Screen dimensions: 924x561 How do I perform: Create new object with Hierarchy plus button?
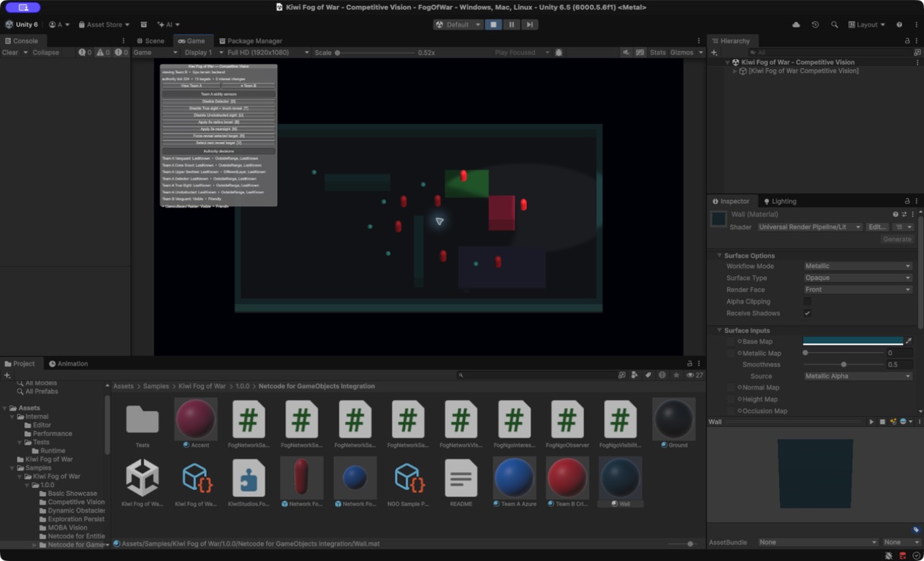[x=714, y=53]
